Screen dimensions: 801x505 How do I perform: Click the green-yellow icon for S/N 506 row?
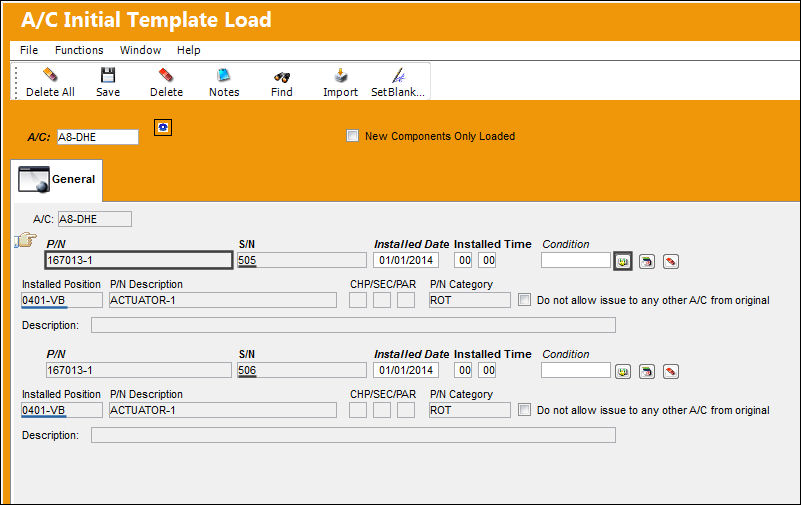623,371
